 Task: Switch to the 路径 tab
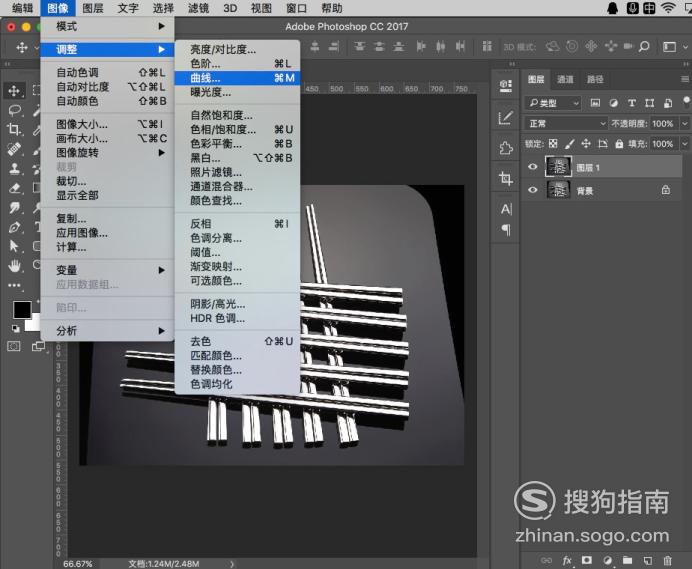[x=594, y=79]
